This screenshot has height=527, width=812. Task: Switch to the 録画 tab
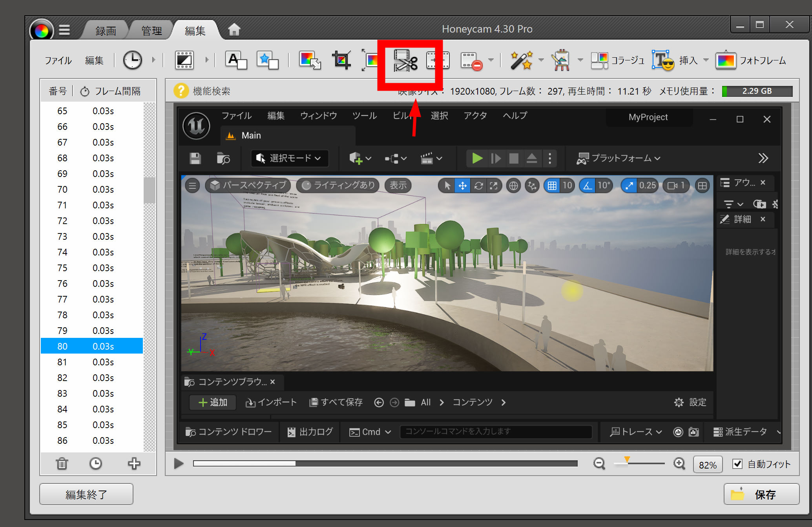(106, 31)
